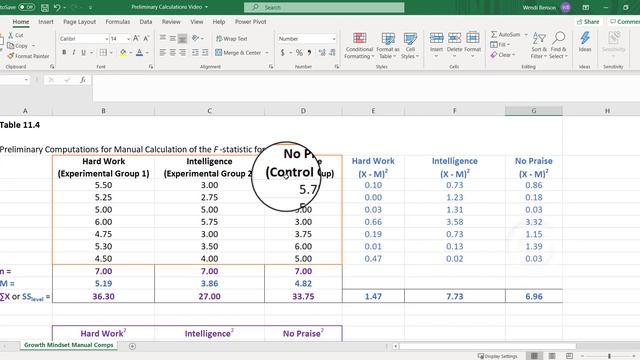Click the Display Settings button
Viewport: 640px width, 360px height.
(x=498, y=356)
